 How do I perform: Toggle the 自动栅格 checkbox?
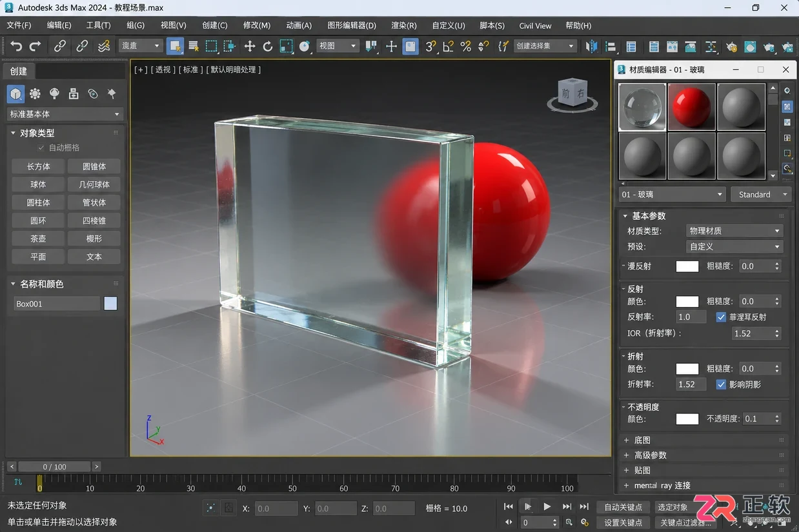click(x=41, y=148)
